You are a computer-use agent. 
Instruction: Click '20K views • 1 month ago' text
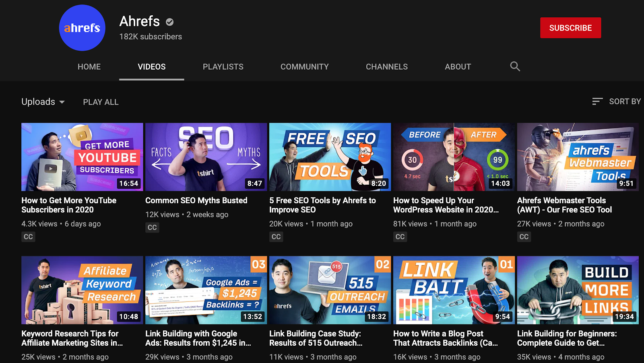(311, 224)
